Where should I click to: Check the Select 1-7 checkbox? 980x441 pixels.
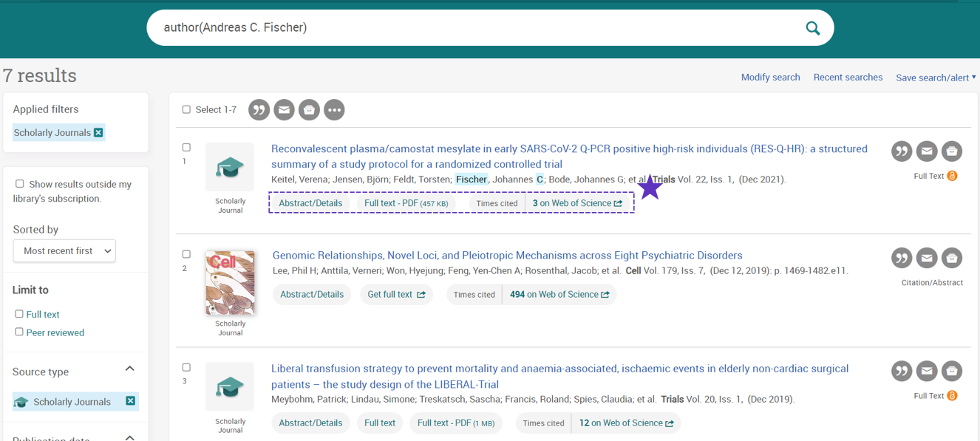186,109
